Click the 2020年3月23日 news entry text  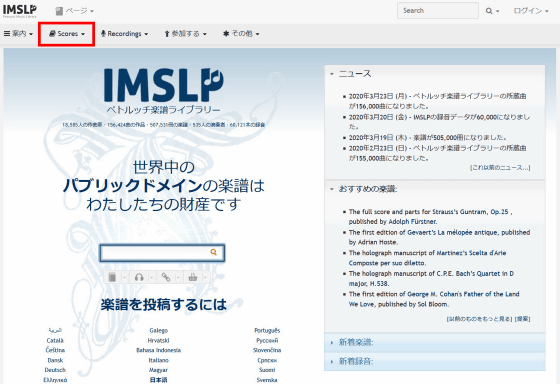438,101
